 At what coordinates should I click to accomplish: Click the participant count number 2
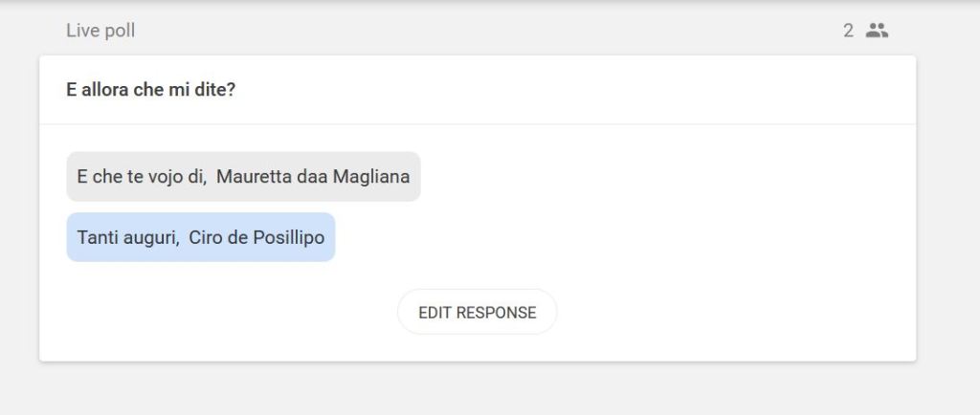point(848,31)
